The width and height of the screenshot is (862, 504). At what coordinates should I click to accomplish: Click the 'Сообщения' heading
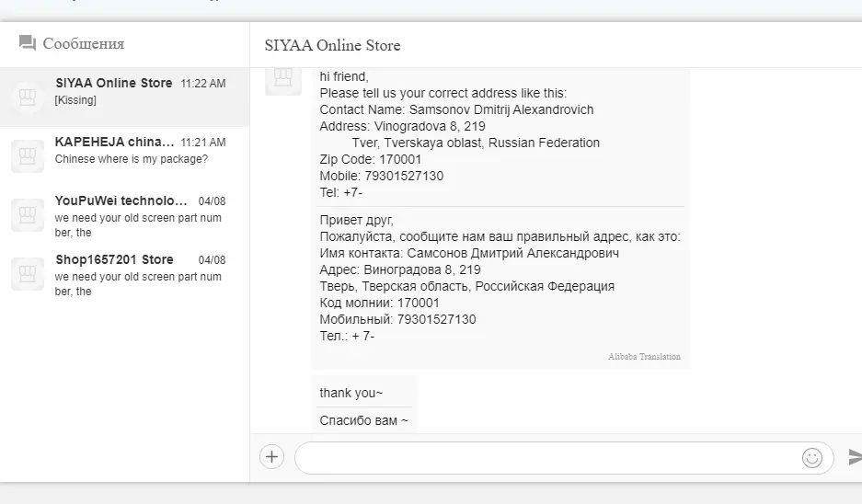click(x=84, y=43)
